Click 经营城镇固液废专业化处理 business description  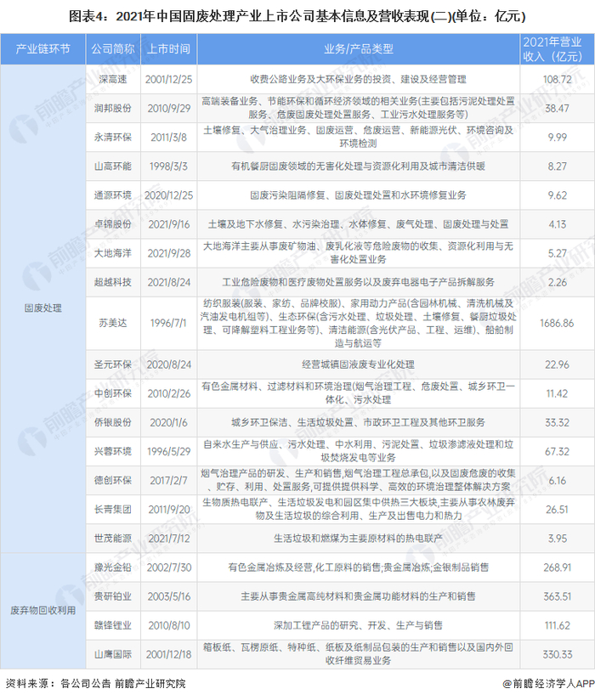(x=358, y=364)
